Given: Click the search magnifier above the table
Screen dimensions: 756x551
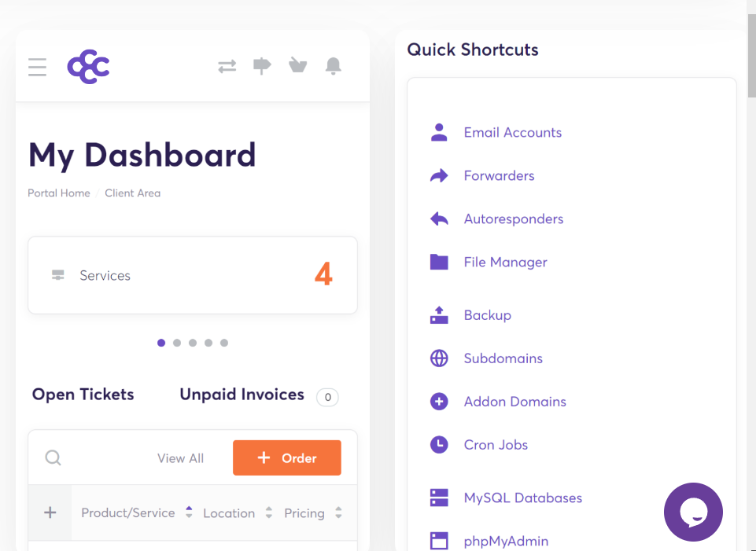Looking at the screenshot, I should [53, 457].
